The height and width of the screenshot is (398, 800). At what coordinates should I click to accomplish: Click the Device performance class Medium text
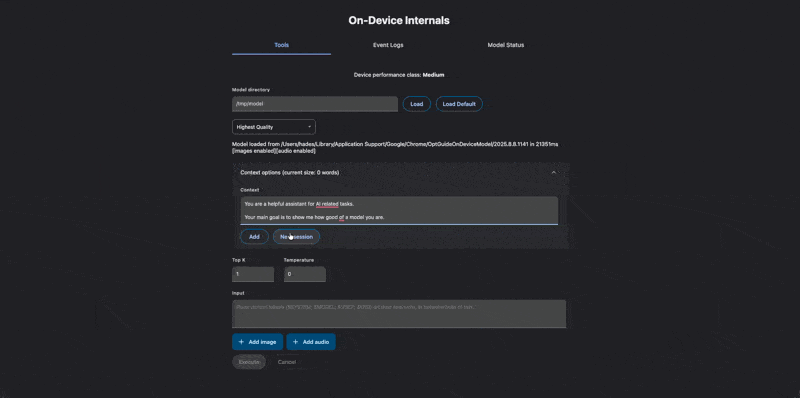pos(399,75)
